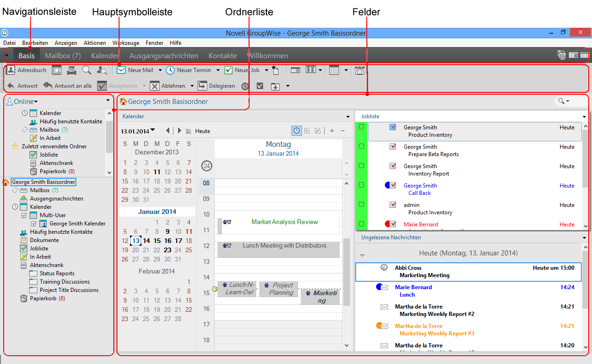Click the new document icon after Neuer Job
Image resolution: width=592 pixels, height=364 pixels.
pyautogui.click(x=276, y=70)
